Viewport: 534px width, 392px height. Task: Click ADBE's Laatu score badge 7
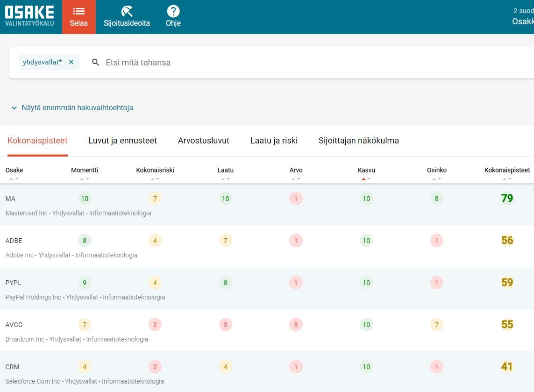tap(226, 241)
